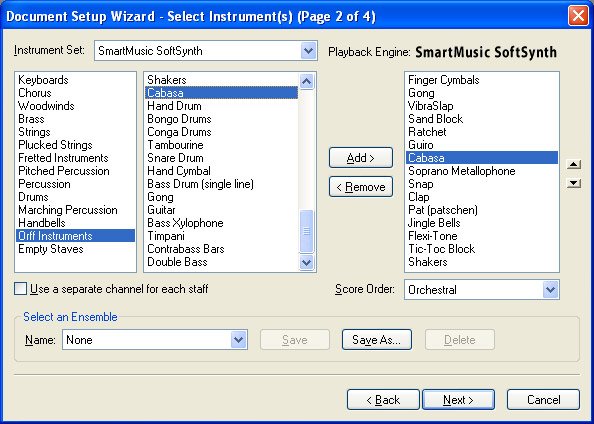Select the Brass category
The width and height of the screenshot is (594, 424).
[x=75, y=119]
